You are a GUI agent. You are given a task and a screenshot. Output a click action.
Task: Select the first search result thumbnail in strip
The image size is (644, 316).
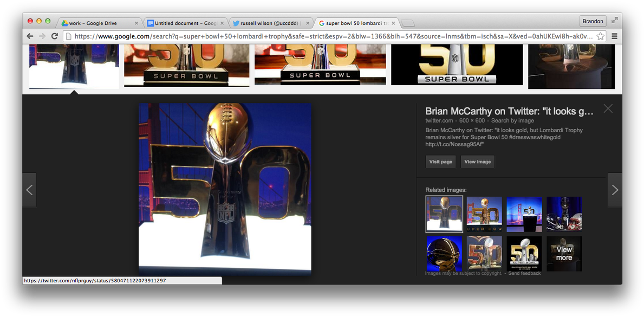click(x=74, y=66)
